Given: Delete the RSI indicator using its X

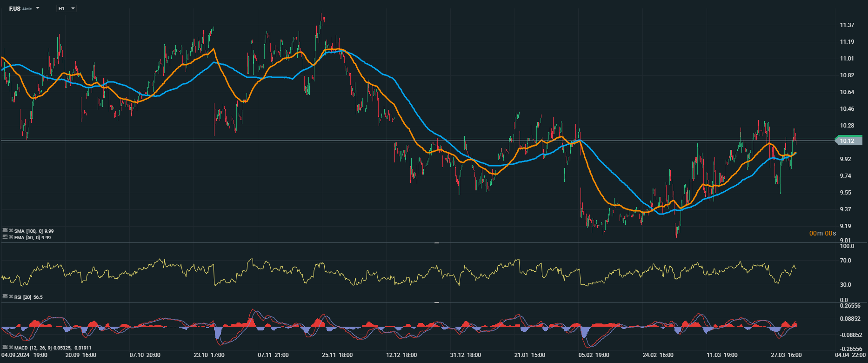Looking at the screenshot, I should [11, 296].
